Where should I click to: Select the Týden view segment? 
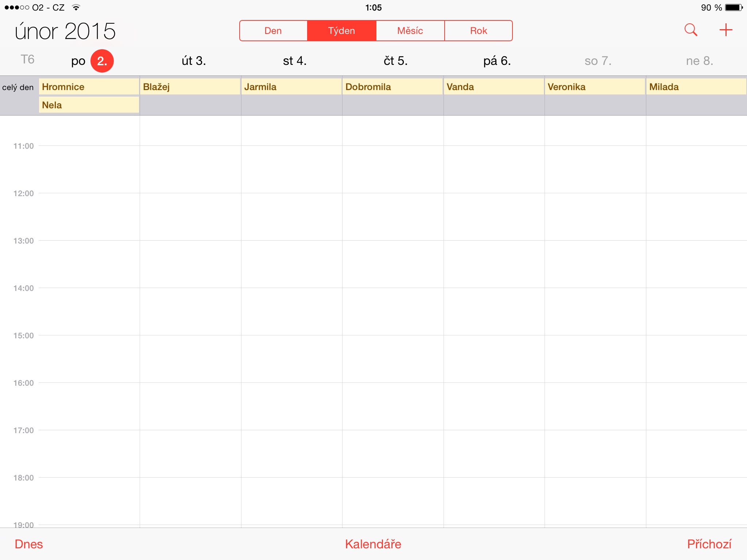point(342,31)
